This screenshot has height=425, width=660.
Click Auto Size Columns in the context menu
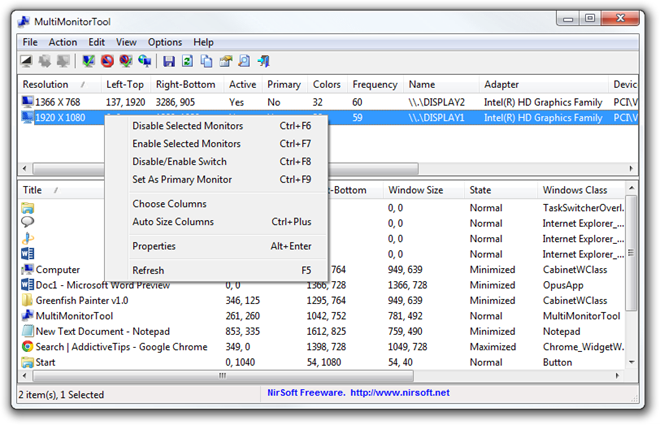[x=216, y=221]
